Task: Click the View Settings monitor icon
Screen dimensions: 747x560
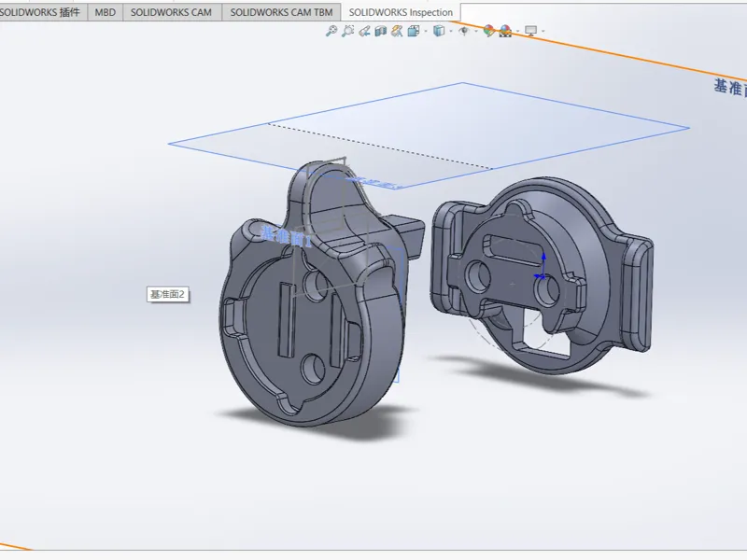Action: [530, 31]
